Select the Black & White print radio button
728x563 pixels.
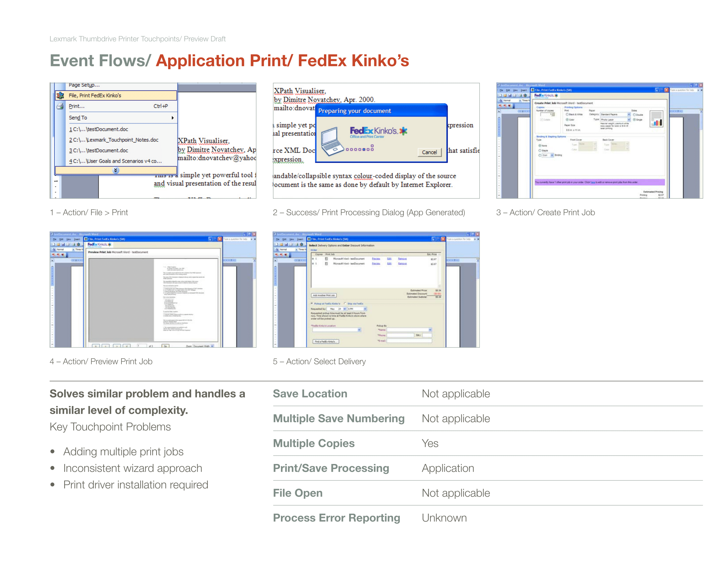pyautogui.click(x=567, y=114)
